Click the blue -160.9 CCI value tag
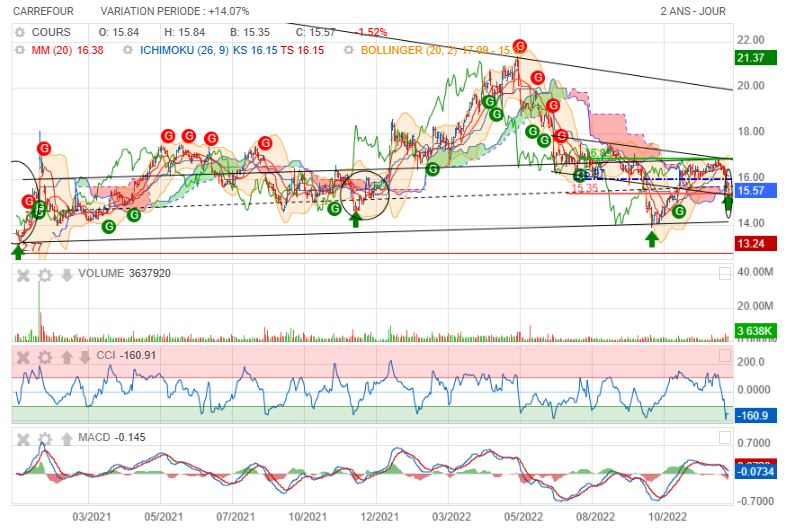The image size is (792, 530). point(756,416)
